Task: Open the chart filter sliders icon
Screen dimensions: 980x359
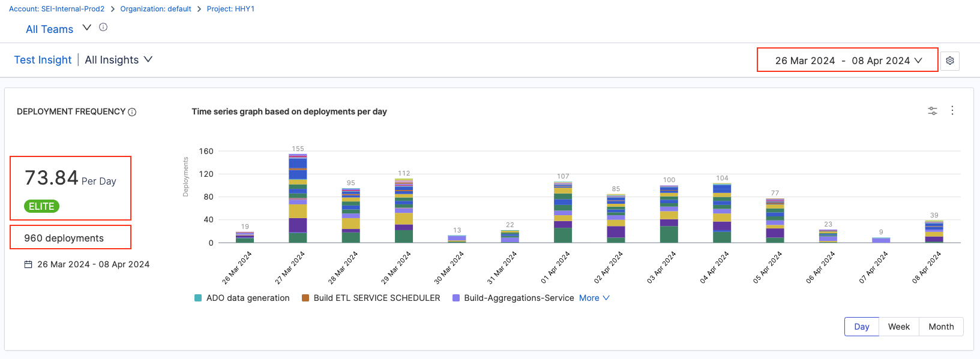Action: tap(933, 111)
